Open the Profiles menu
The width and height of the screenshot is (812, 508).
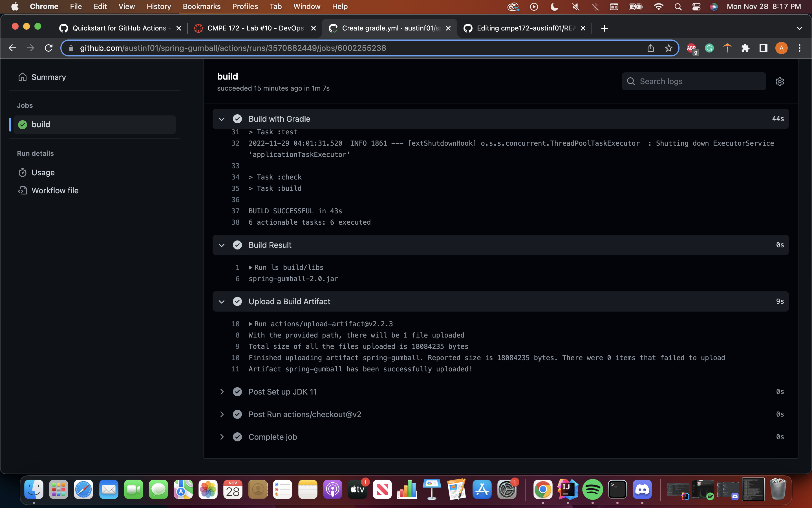pos(245,6)
